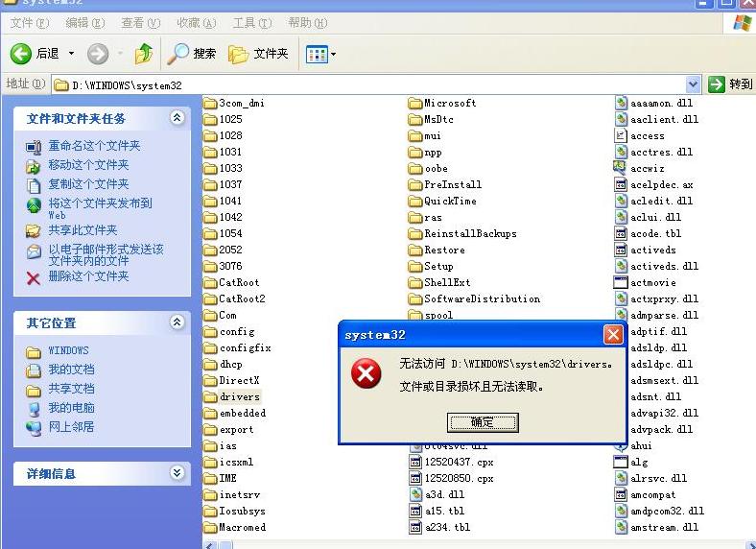This screenshot has width=756, height=549.
Task: Open the 工具(T) menu
Action: click(x=252, y=23)
